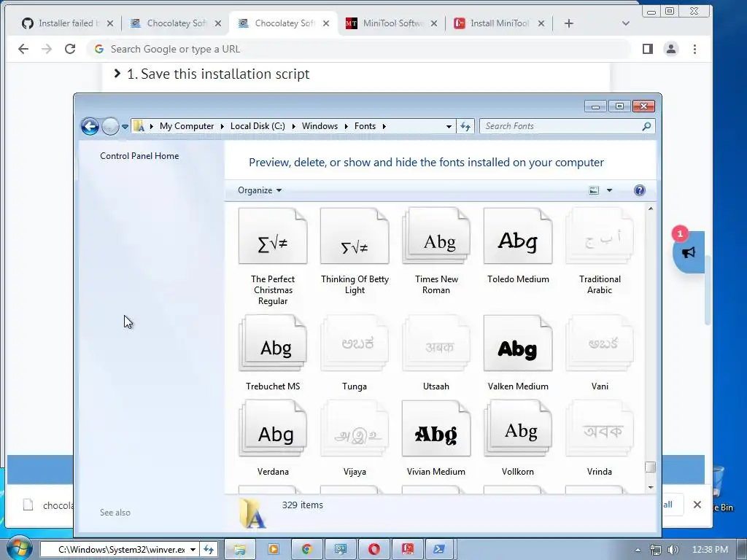Click the font list scroll up arrow
This screenshot has height=560, width=747.
point(650,209)
